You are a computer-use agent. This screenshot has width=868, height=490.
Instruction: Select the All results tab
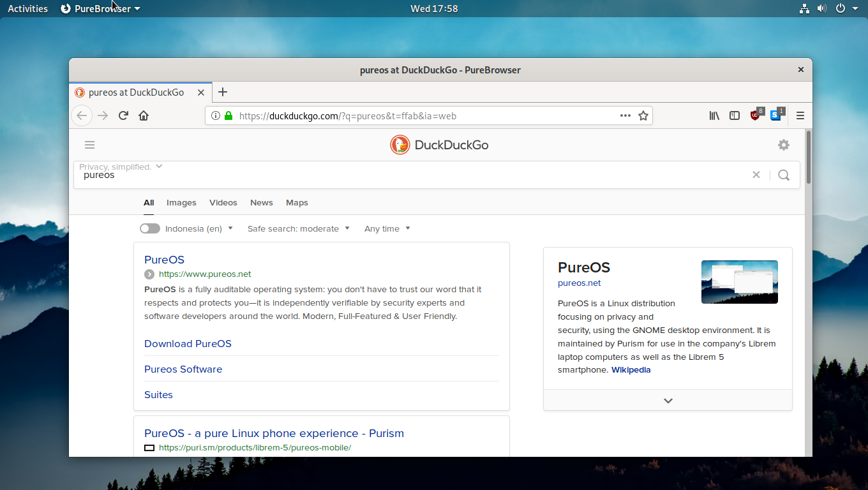click(149, 202)
